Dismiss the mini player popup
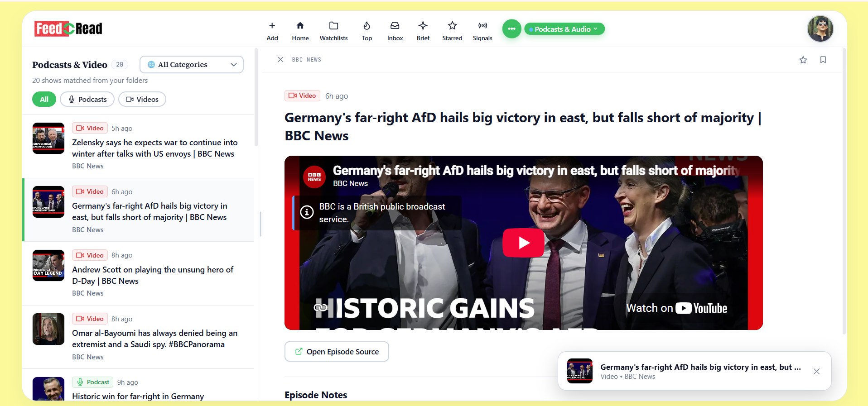868x406 pixels. coord(816,372)
